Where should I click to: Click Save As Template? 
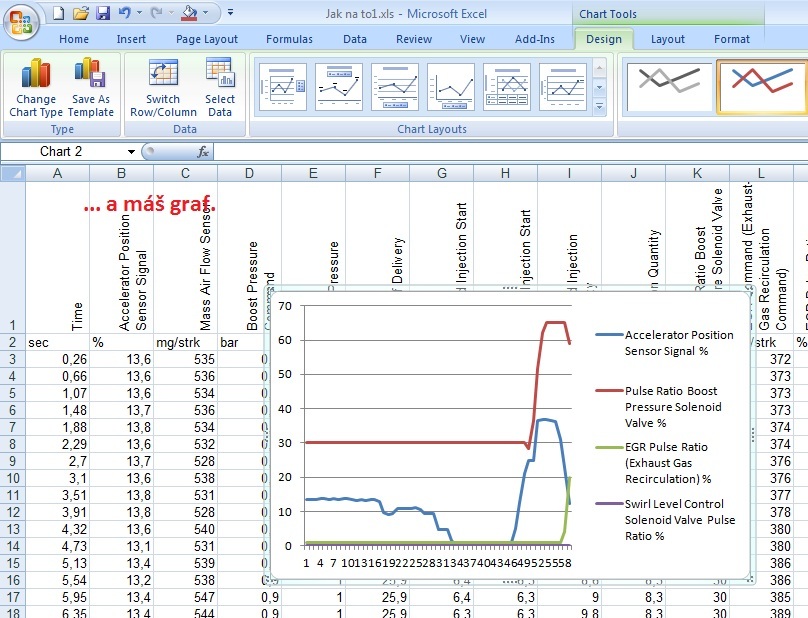(91, 88)
